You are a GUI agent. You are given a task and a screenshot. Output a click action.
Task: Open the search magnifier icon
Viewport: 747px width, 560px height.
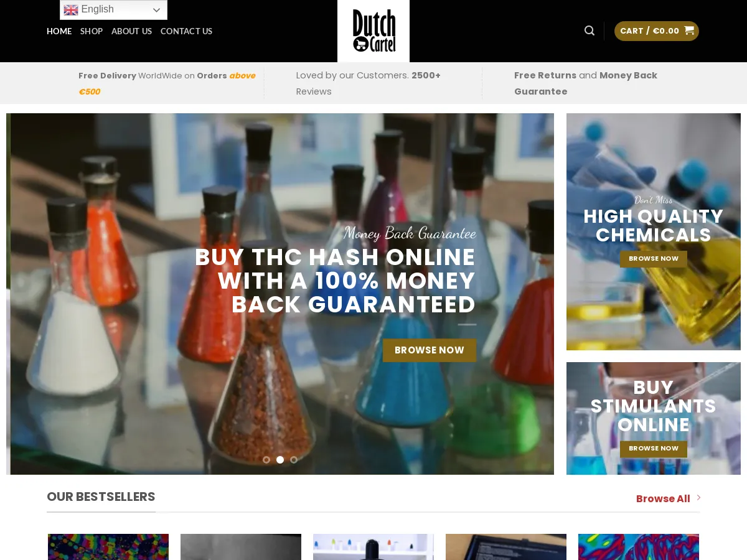click(590, 30)
